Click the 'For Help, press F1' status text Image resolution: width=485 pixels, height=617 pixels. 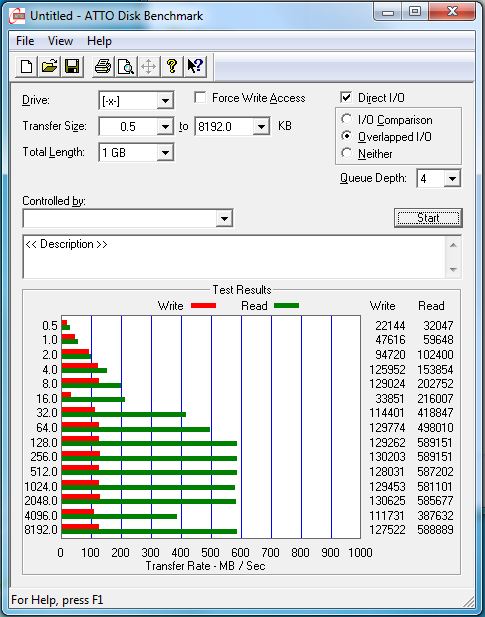click(x=57, y=600)
